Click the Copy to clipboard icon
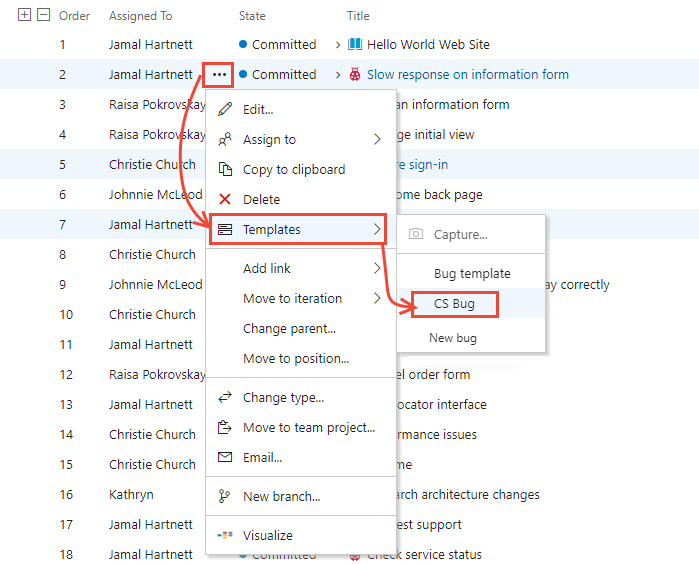Image resolution: width=699 pixels, height=564 pixels. (x=225, y=169)
